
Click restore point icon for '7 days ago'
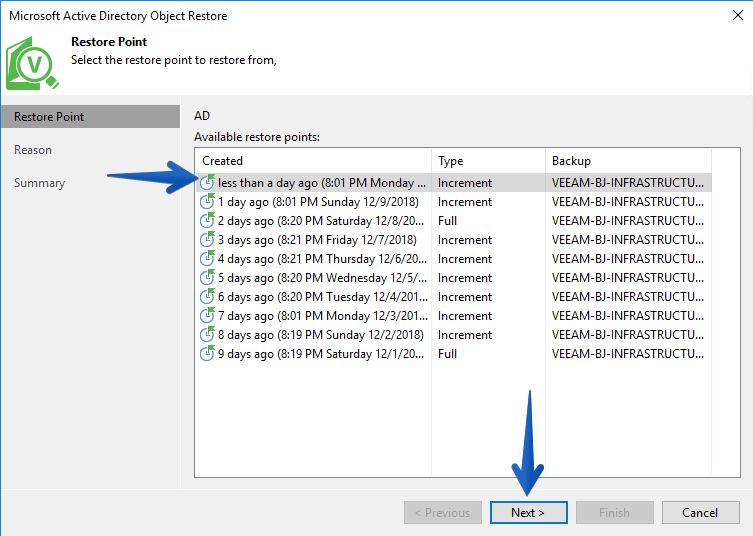pyautogui.click(x=207, y=316)
